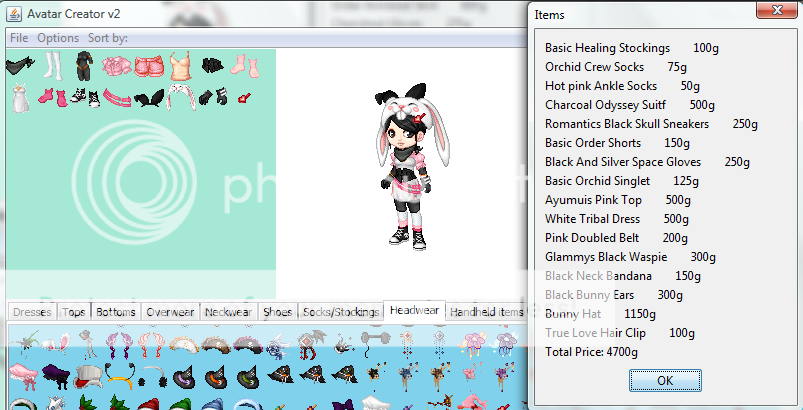Switch to the Shoes tab
Screen dimensions: 803x410
[x=277, y=312]
